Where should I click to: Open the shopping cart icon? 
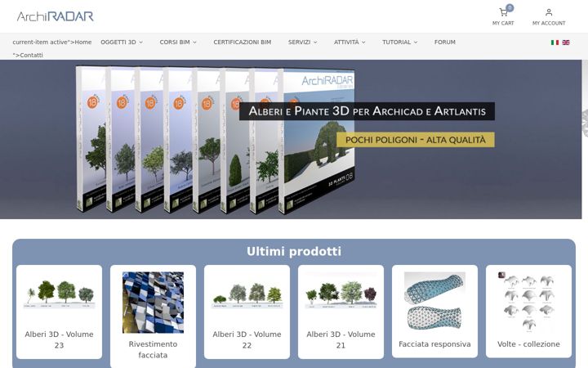coord(503,13)
